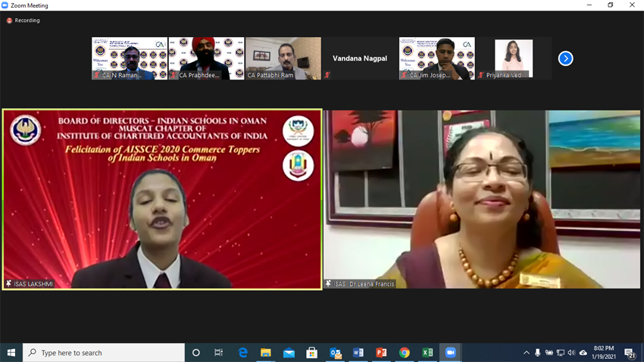
Task: Open Excel from the taskbar
Action: click(427, 353)
